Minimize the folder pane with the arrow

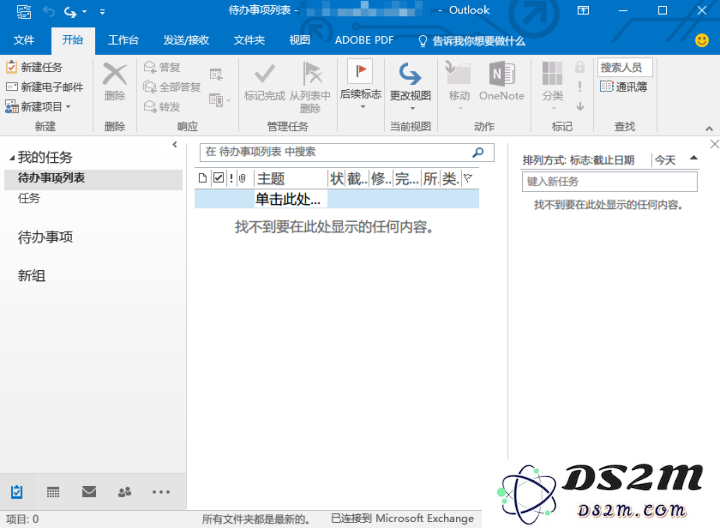click(x=174, y=144)
